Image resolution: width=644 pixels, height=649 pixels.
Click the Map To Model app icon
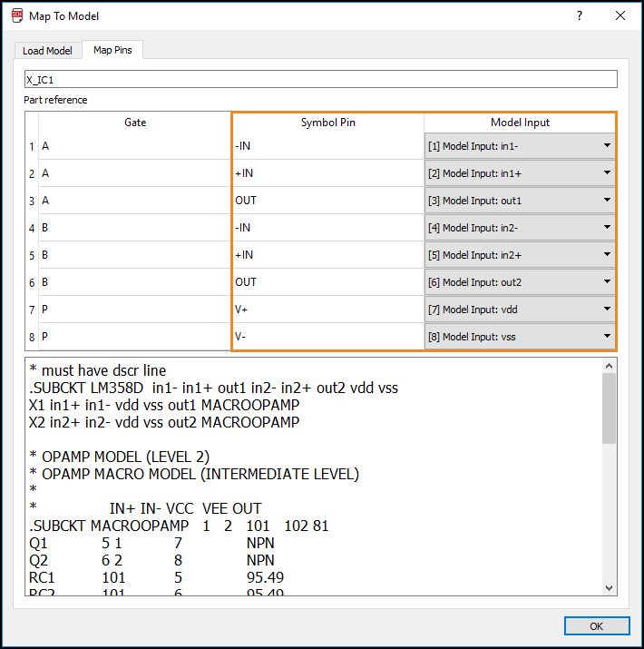click(x=17, y=15)
